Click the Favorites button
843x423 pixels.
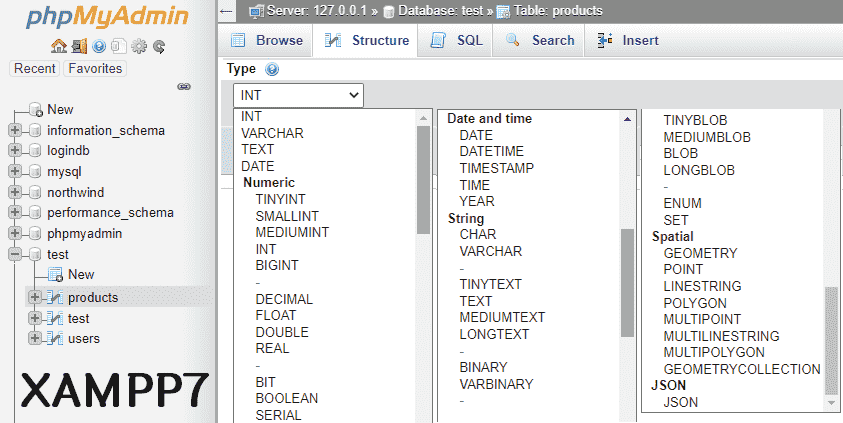coord(95,68)
